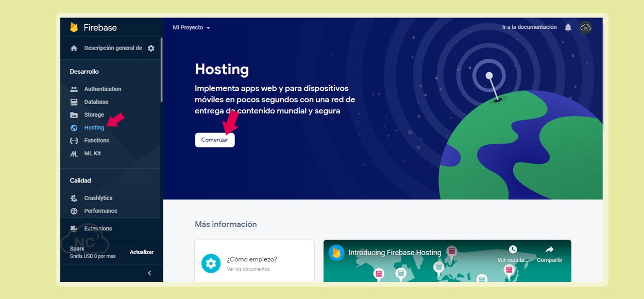Open project settings gear icon
Screen dimensions: 644x299
151,48
